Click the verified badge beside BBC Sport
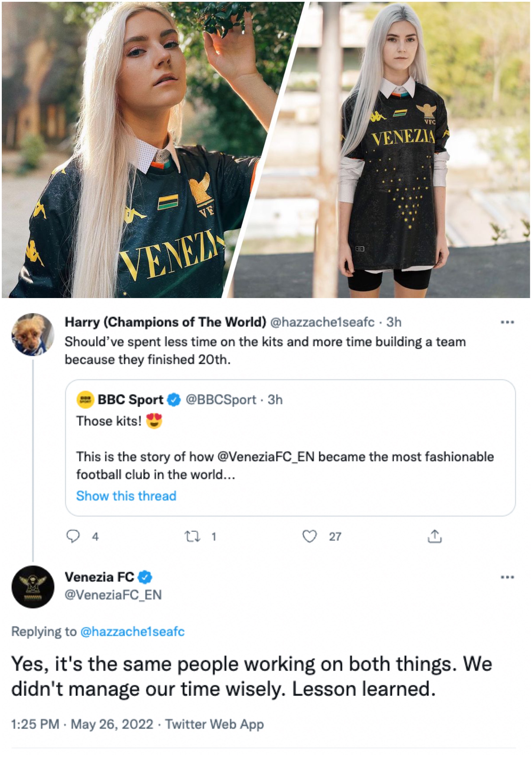Viewport: 532px width, 757px height. 174,399
